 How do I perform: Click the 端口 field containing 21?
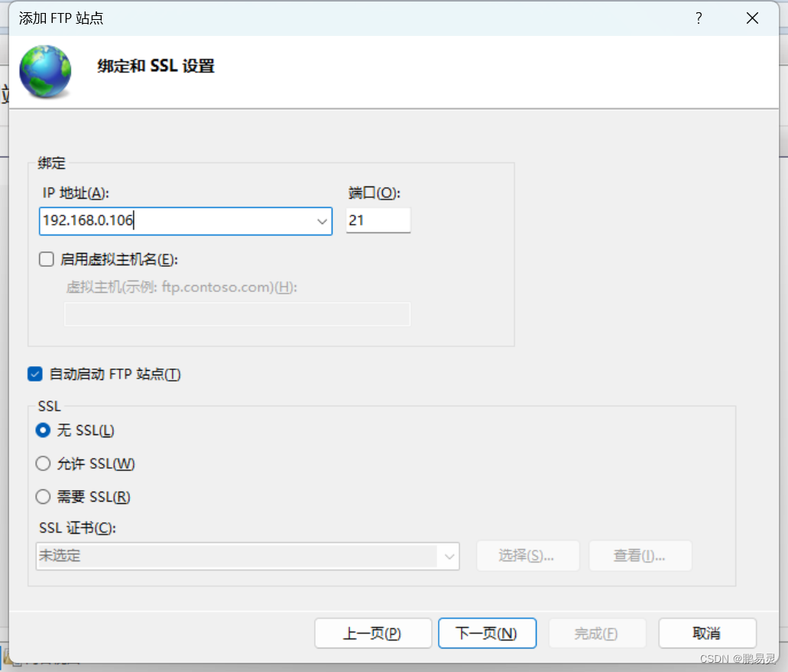click(x=378, y=221)
